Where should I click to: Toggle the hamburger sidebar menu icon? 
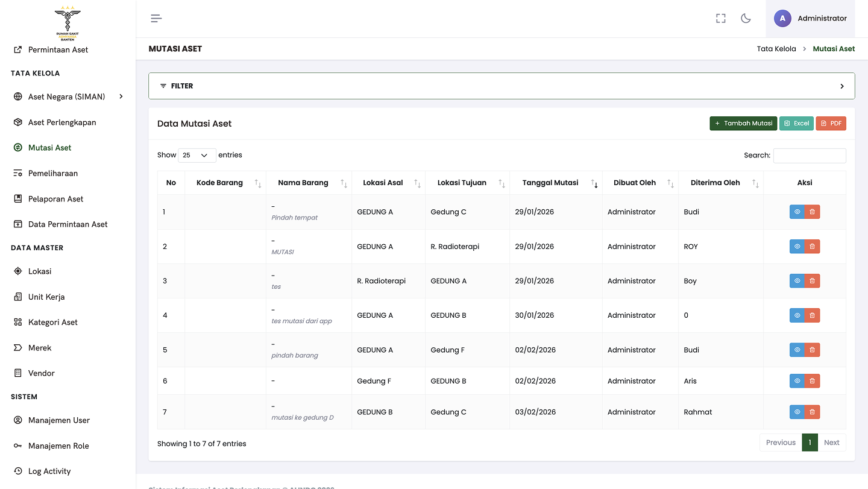click(156, 18)
